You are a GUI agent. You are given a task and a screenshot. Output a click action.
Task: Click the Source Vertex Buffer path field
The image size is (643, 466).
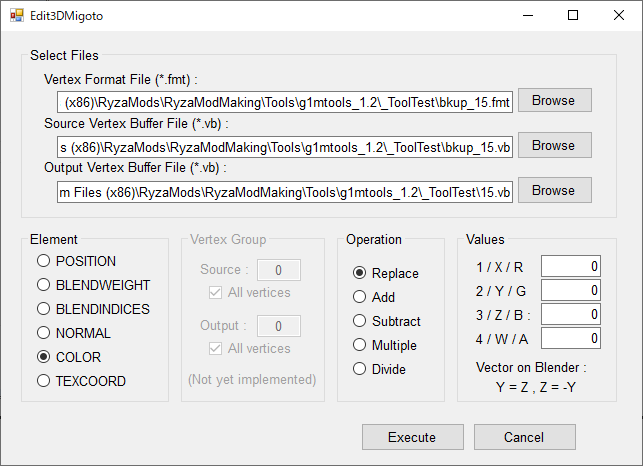(x=285, y=147)
